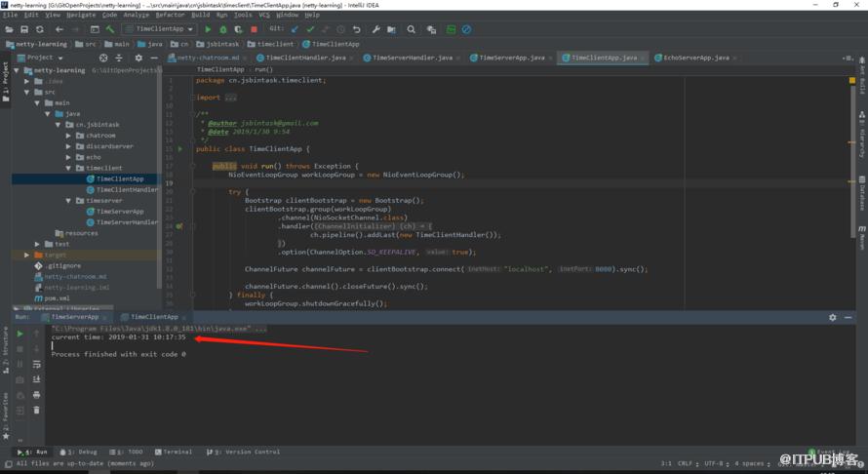The image size is (868, 474).
Task: Select .gitignore in the project tree
Action: click(58, 266)
